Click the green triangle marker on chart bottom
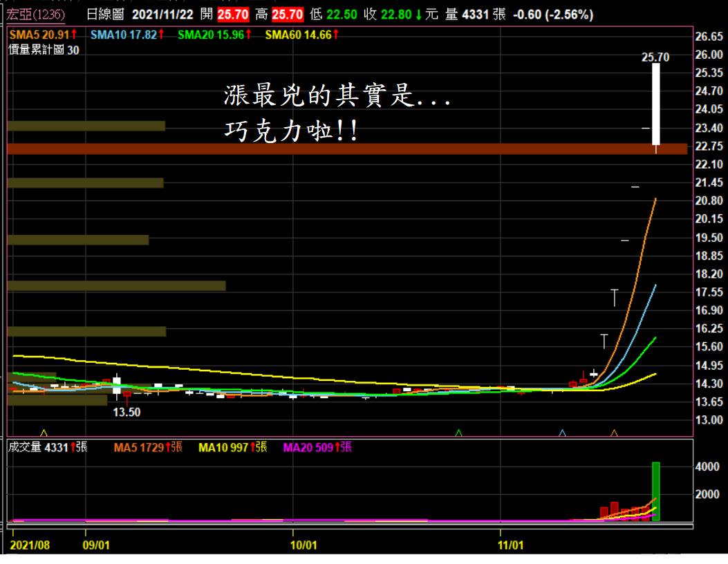Image resolution: width=728 pixels, height=564 pixels. coord(458,433)
